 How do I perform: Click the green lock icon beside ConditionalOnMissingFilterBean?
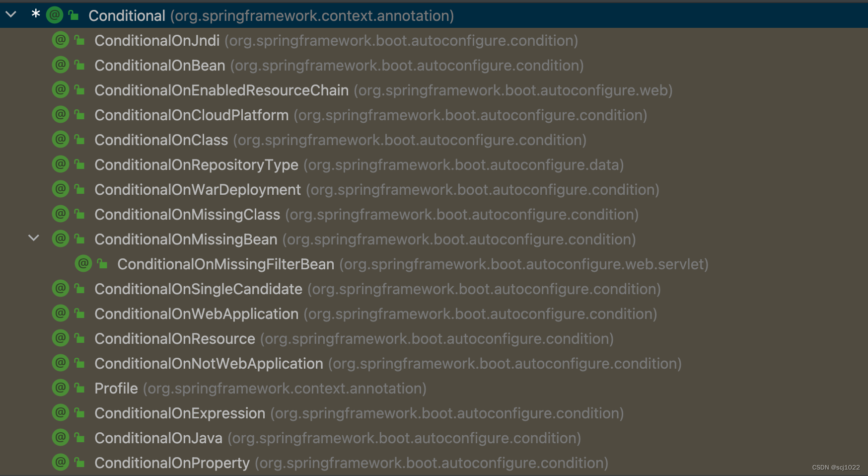coord(102,263)
